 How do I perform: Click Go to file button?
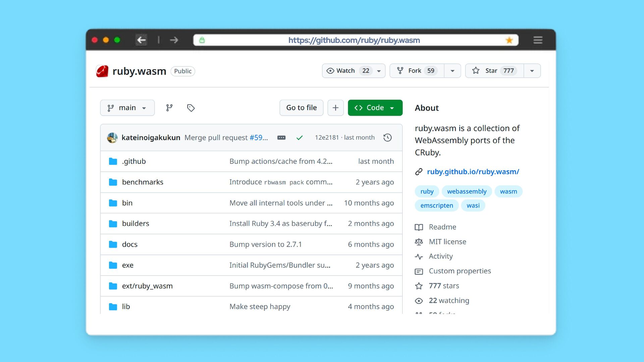pos(301,108)
